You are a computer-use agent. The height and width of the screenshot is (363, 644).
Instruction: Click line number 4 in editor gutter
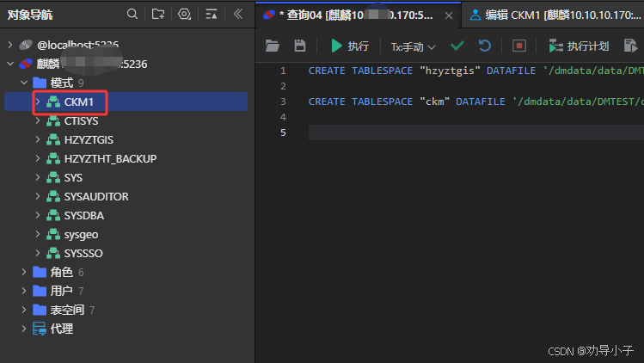click(283, 117)
